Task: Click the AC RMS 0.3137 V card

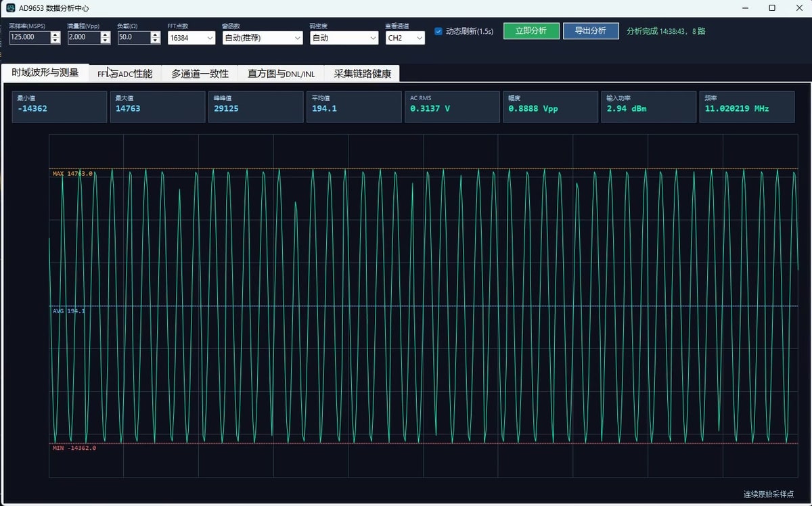Action: 452,107
